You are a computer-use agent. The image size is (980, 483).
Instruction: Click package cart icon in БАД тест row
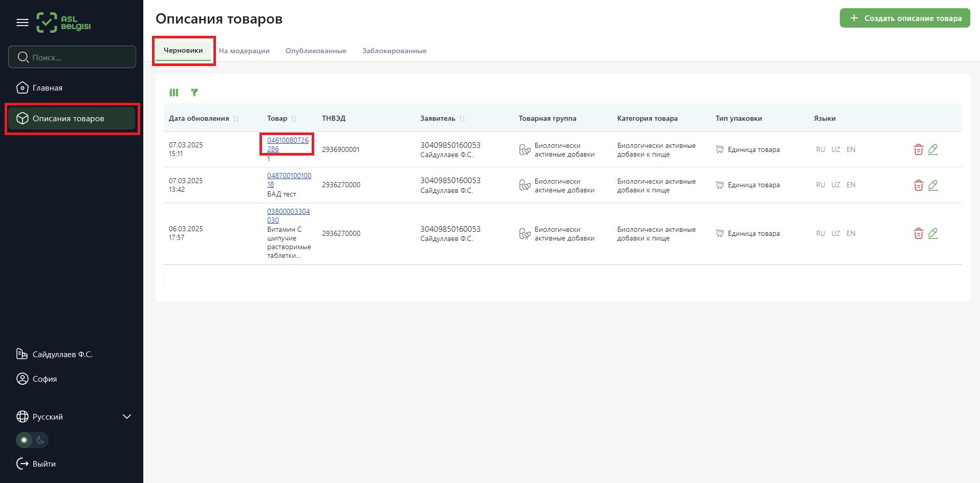click(720, 185)
